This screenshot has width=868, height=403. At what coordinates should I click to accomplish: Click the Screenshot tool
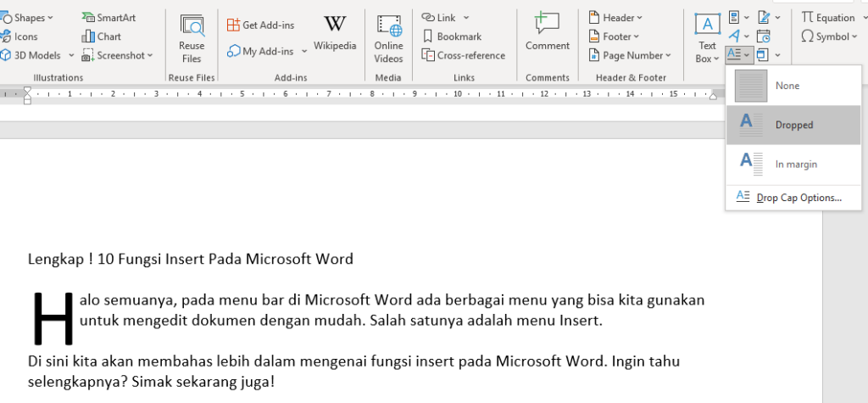point(117,55)
